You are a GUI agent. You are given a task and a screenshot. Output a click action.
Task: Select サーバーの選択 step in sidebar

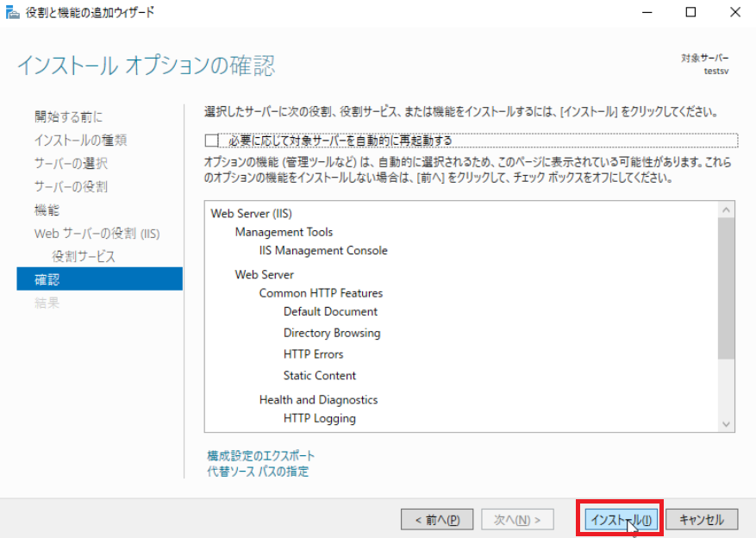coord(71,163)
